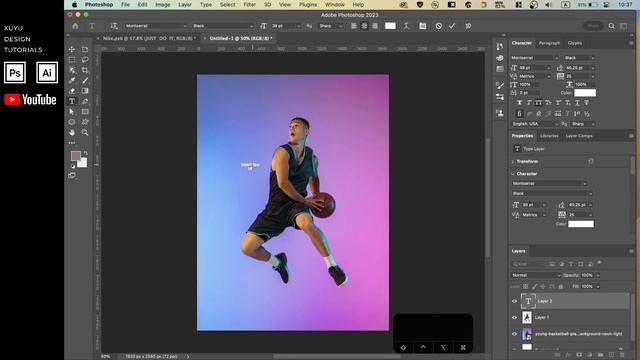Expand the Transform section in Properties
This screenshot has width=640, height=360.
tap(513, 162)
